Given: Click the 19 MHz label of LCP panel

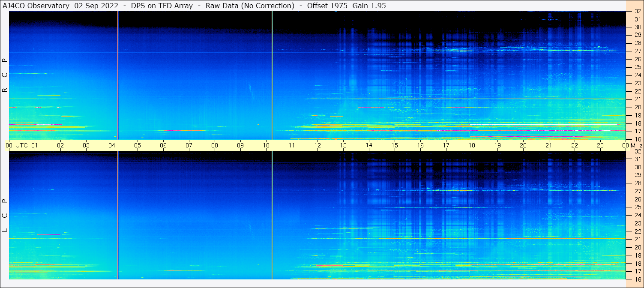Looking at the screenshot, I should tap(638, 255).
